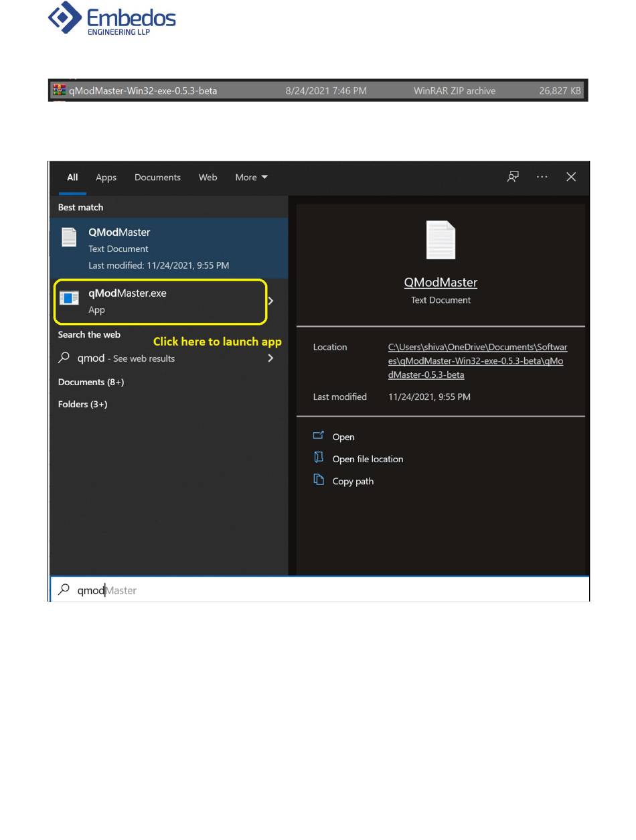This screenshot has width=636, height=840.
Task: Click the Embedos Engineering logo
Action: click(112, 18)
